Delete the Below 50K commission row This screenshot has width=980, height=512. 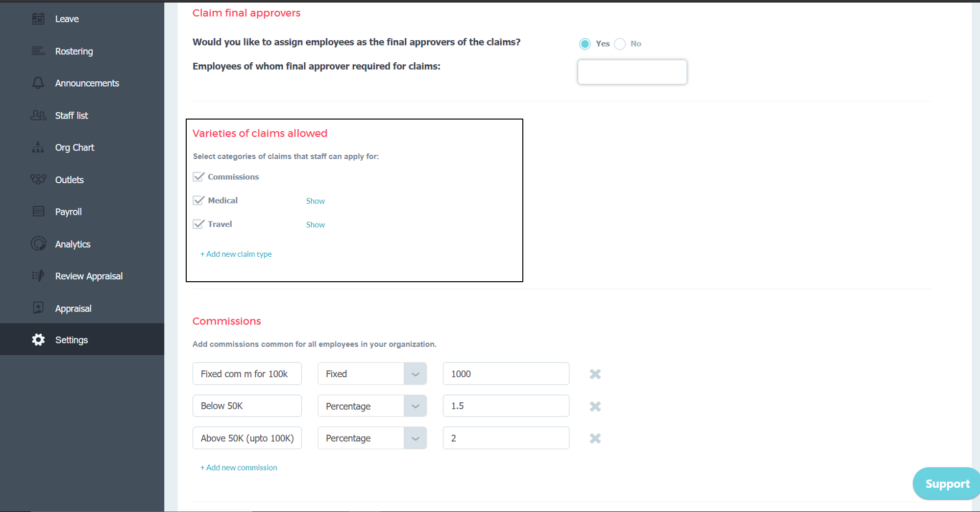tap(595, 406)
